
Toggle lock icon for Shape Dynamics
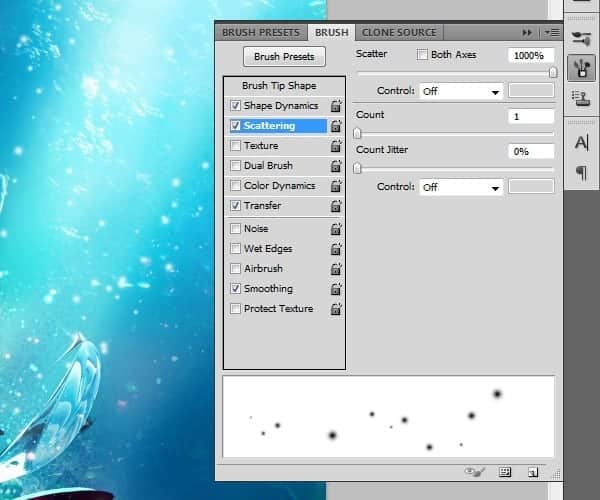(336, 106)
